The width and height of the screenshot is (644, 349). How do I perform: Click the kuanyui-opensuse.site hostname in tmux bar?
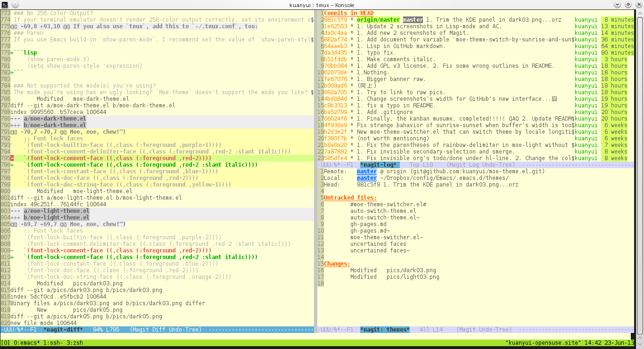pyautogui.click(x=542, y=343)
